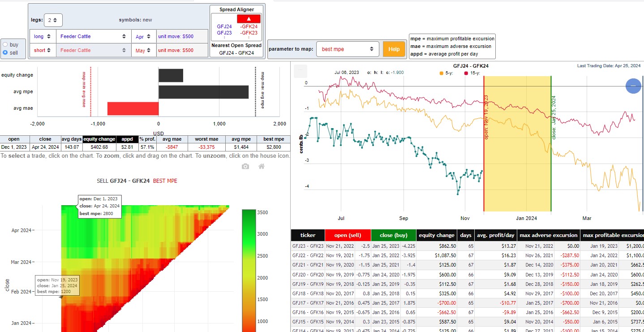The width and height of the screenshot is (644, 332).
Task: Click the blue round minus button on chart
Action: pos(633,86)
